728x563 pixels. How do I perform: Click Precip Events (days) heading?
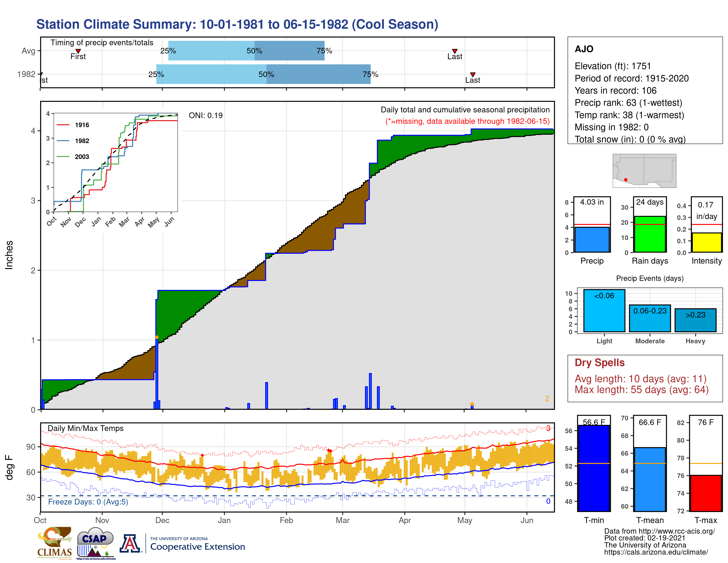650,278
